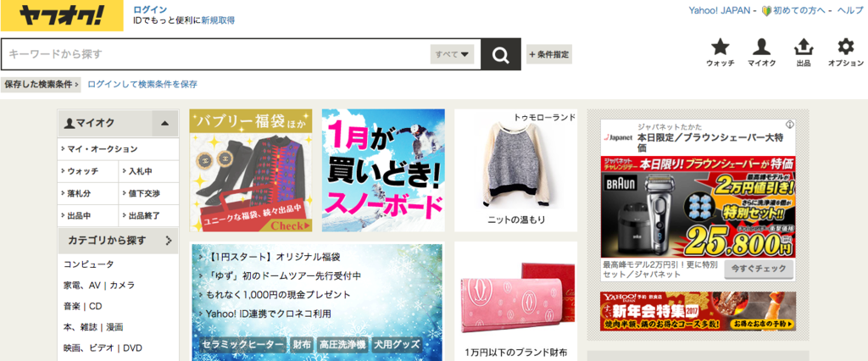Click the セラミックヒーター tag
The width and height of the screenshot is (868, 361).
pyautogui.click(x=242, y=344)
